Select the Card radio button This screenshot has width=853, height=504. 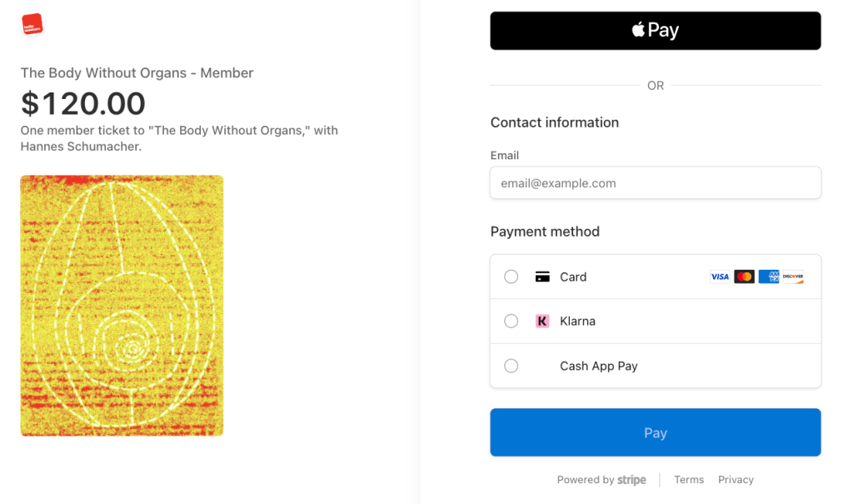pos(511,277)
